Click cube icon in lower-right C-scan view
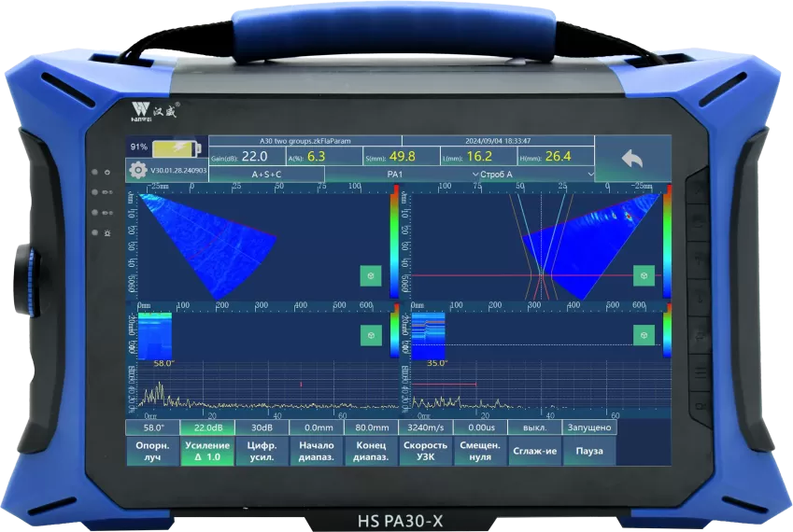Image resolution: width=793 pixels, height=532 pixels. click(643, 335)
